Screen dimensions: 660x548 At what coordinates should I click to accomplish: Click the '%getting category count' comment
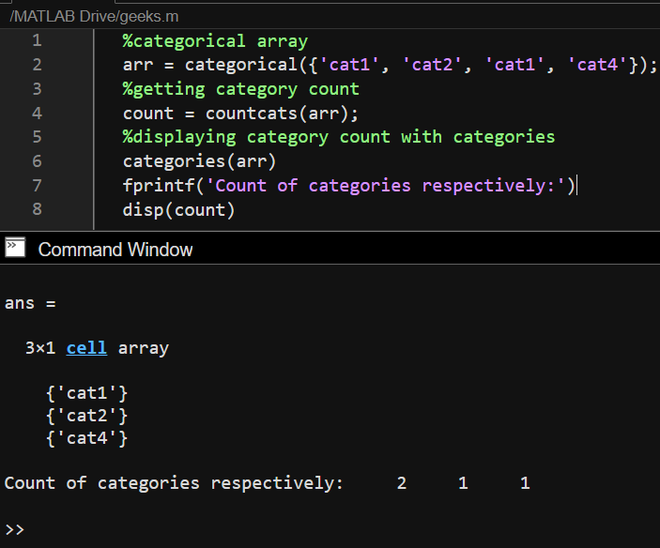coord(240,89)
